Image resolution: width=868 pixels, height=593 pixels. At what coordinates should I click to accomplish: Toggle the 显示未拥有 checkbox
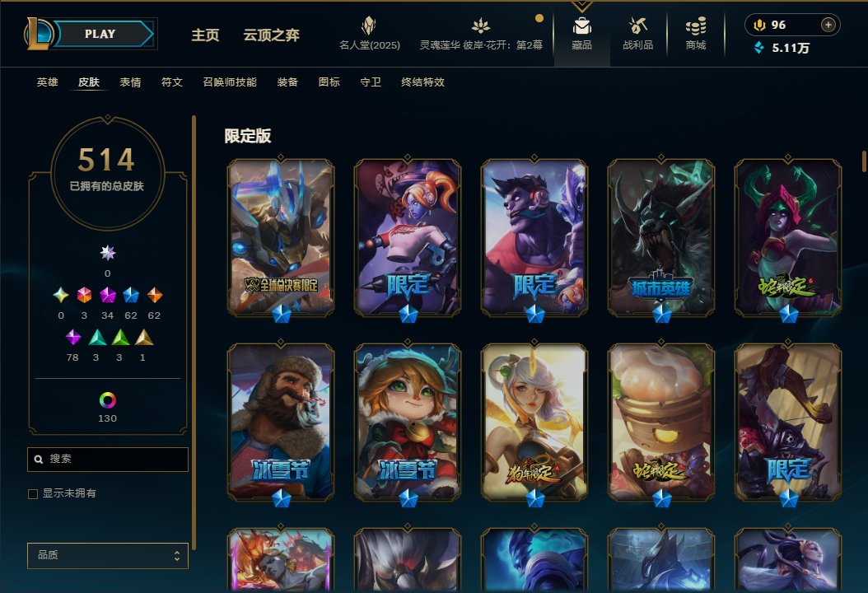pos(33,494)
